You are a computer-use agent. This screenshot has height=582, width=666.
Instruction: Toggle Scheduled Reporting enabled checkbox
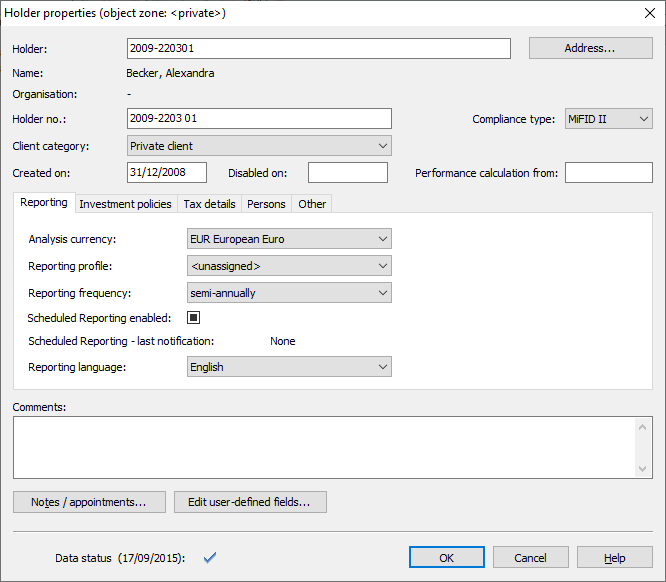click(x=194, y=318)
